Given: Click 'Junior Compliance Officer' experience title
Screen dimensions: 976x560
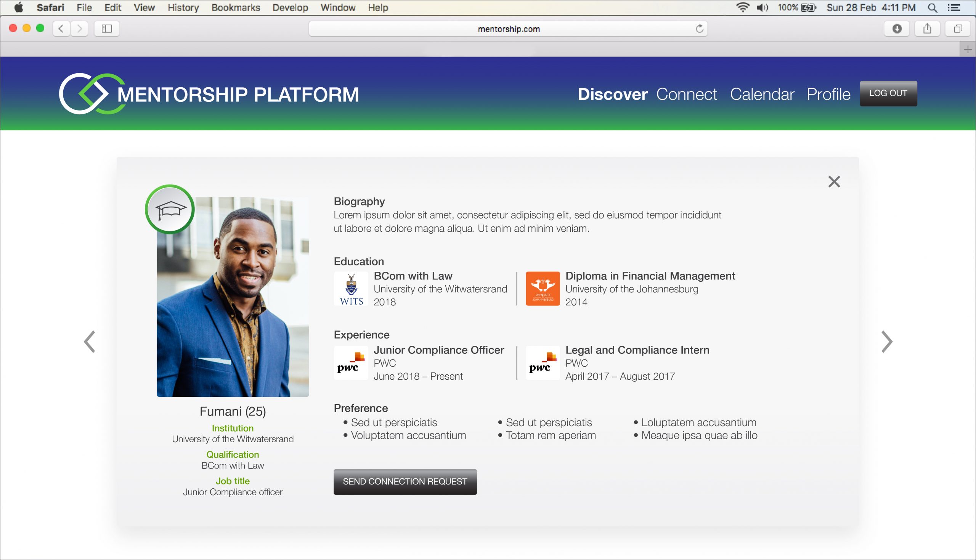Looking at the screenshot, I should (439, 350).
